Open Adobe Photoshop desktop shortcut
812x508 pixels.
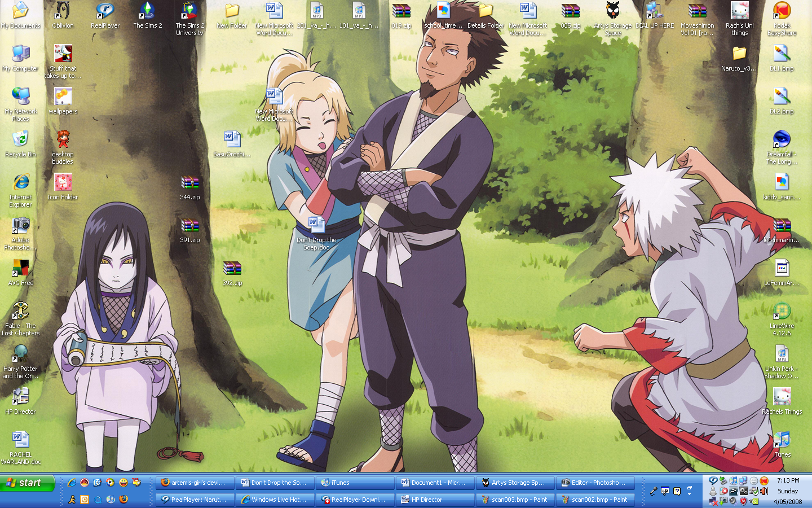[20, 233]
